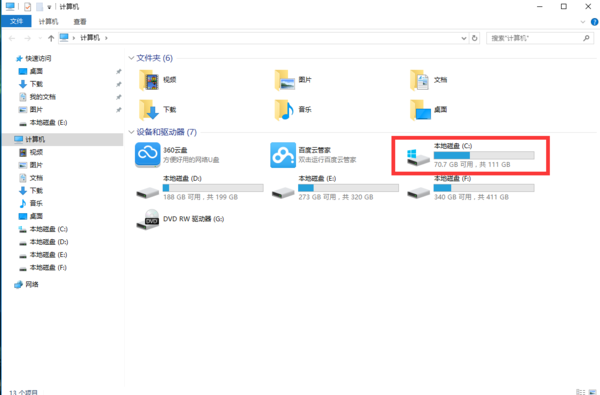Screen dimensions: 600x395
Task: Open the address bar history dropdown
Action: click(464, 38)
